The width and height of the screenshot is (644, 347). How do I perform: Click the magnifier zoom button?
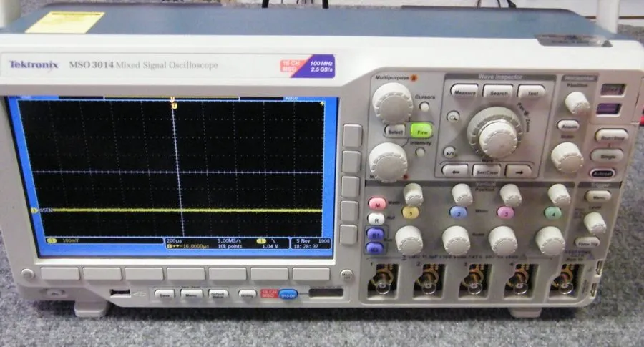[x=453, y=118]
